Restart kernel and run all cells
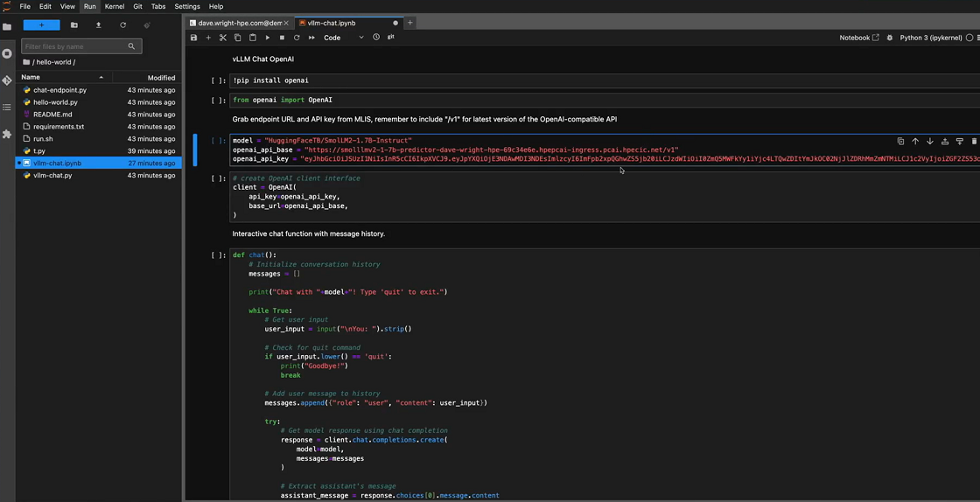Screen dimensions: 980x502 tap(311, 38)
